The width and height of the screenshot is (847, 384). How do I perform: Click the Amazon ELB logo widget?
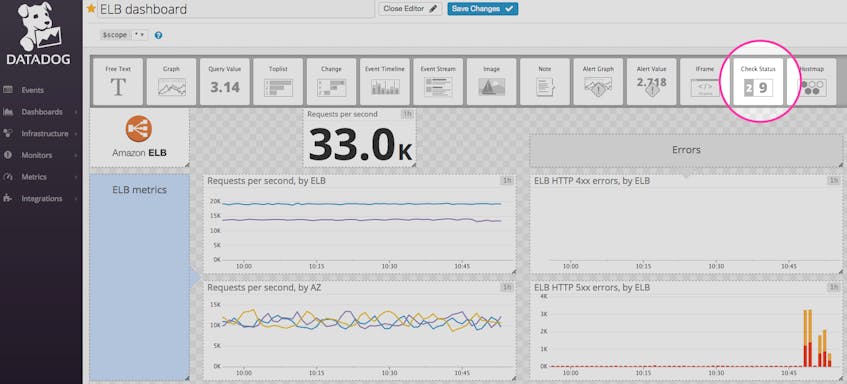[139, 138]
